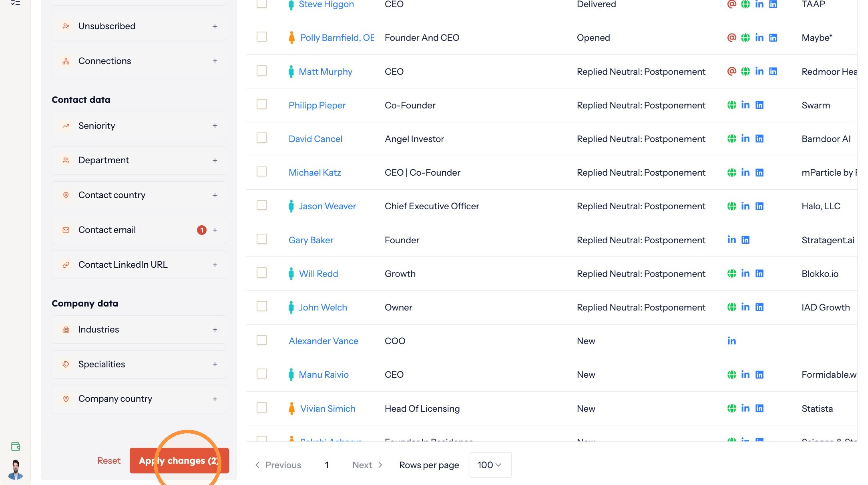This screenshot has width=868, height=485.
Task: Tick the checkbox for Gary Baker
Action: pyautogui.click(x=262, y=239)
